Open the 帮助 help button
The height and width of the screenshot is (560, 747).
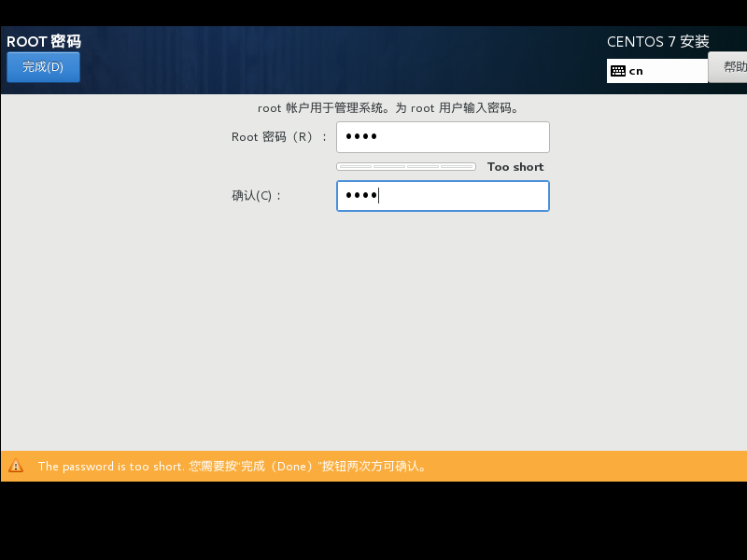click(727, 67)
